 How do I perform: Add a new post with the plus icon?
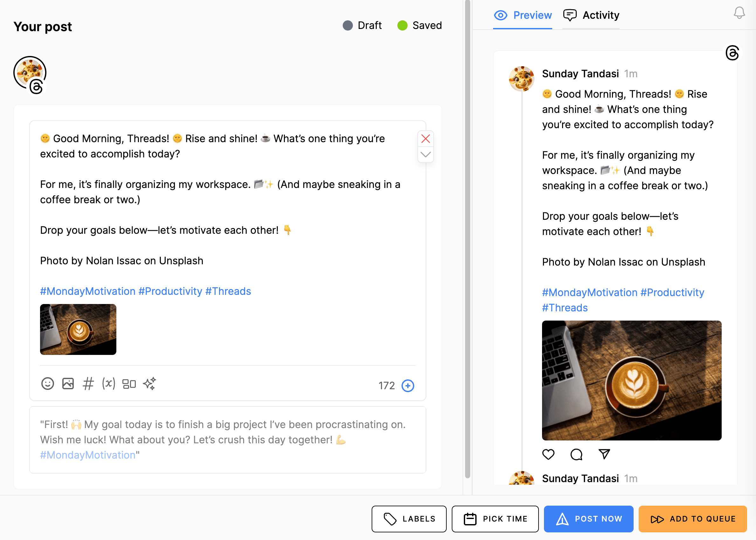pos(408,386)
